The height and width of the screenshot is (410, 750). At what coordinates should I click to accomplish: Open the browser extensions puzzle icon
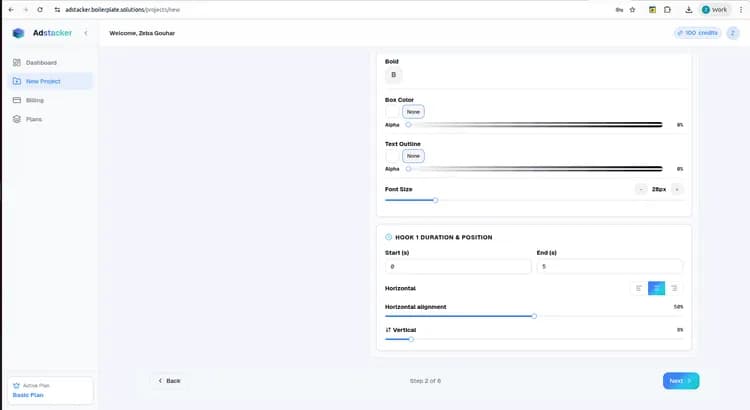[x=667, y=10]
